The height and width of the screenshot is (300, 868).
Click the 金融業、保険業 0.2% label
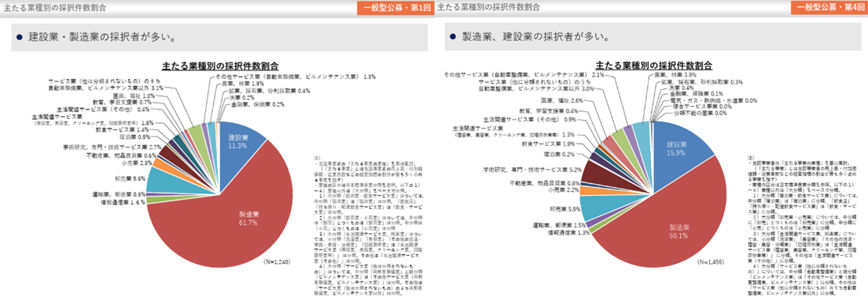(258, 105)
